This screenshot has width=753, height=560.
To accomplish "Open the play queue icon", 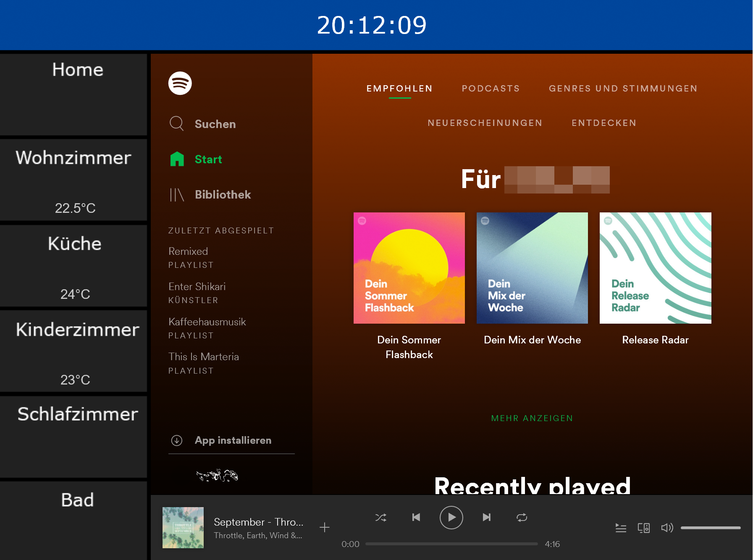I will [621, 528].
